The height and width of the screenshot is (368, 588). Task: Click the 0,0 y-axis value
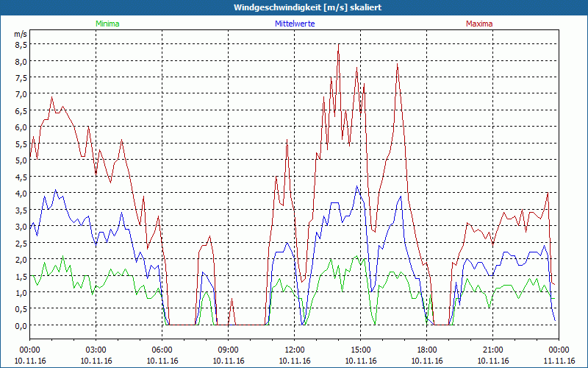(21, 325)
